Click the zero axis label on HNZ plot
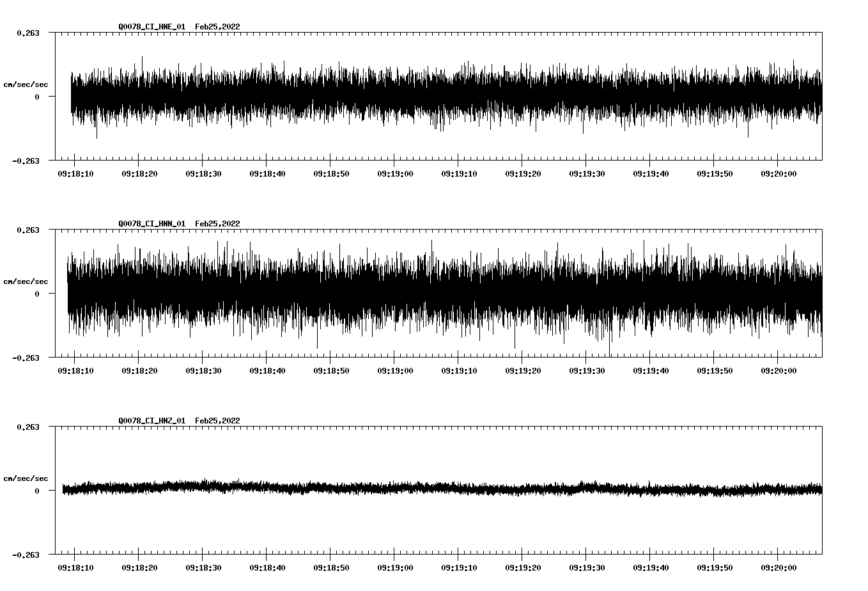The width and height of the screenshot is (868, 591). pos(37,491)
